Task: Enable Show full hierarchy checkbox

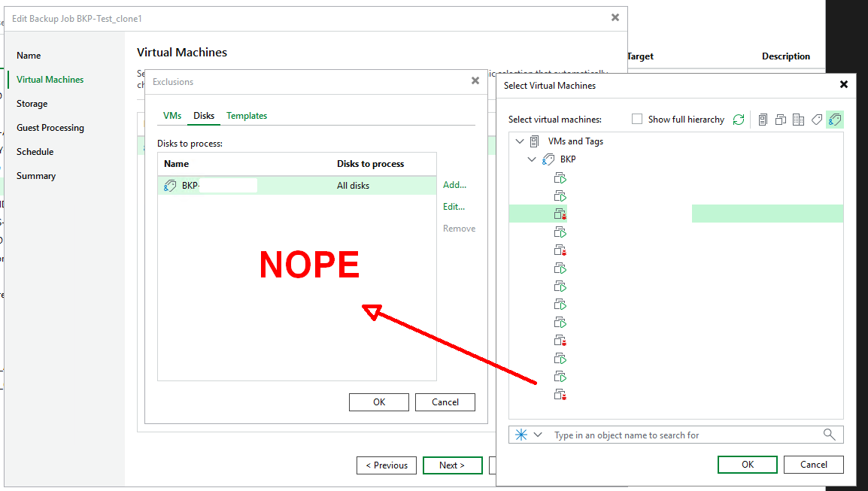Action: [x=637, y=119]
